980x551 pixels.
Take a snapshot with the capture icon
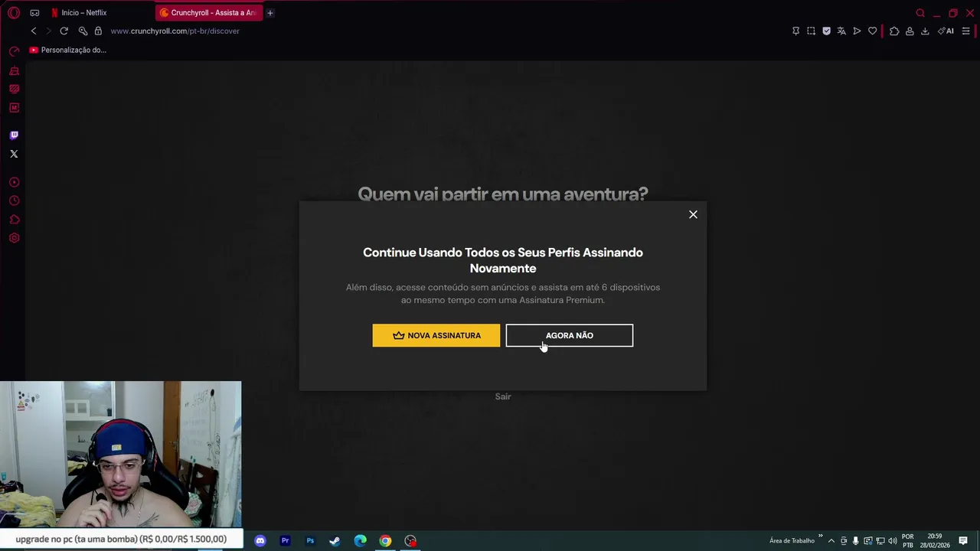click(x=811, y=31)
